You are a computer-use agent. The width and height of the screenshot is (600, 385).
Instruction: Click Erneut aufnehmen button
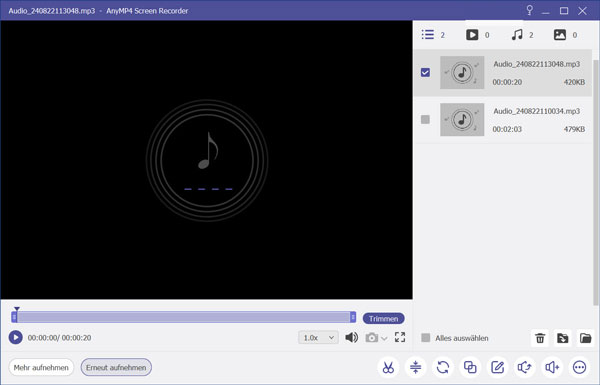(116, 367)
